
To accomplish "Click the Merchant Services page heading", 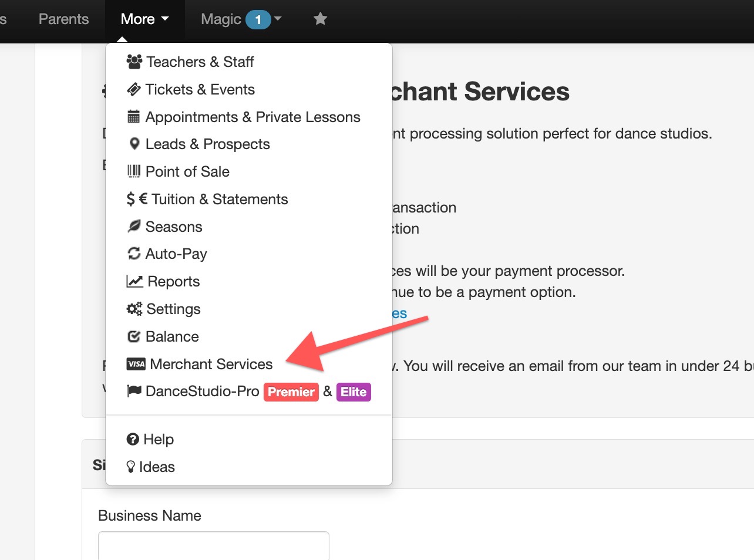I will pos(480,92).
